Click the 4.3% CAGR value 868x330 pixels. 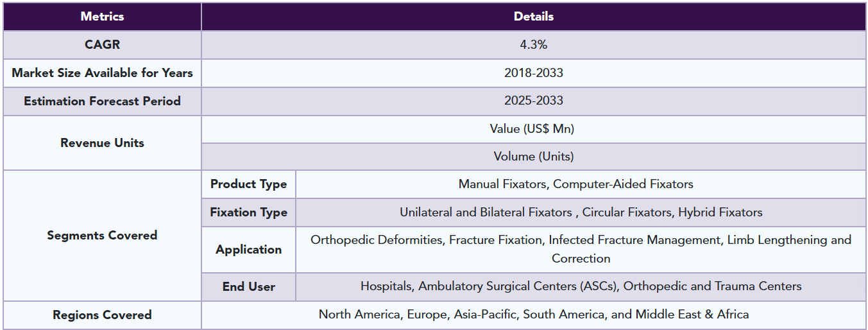click(x=533, y=45)
